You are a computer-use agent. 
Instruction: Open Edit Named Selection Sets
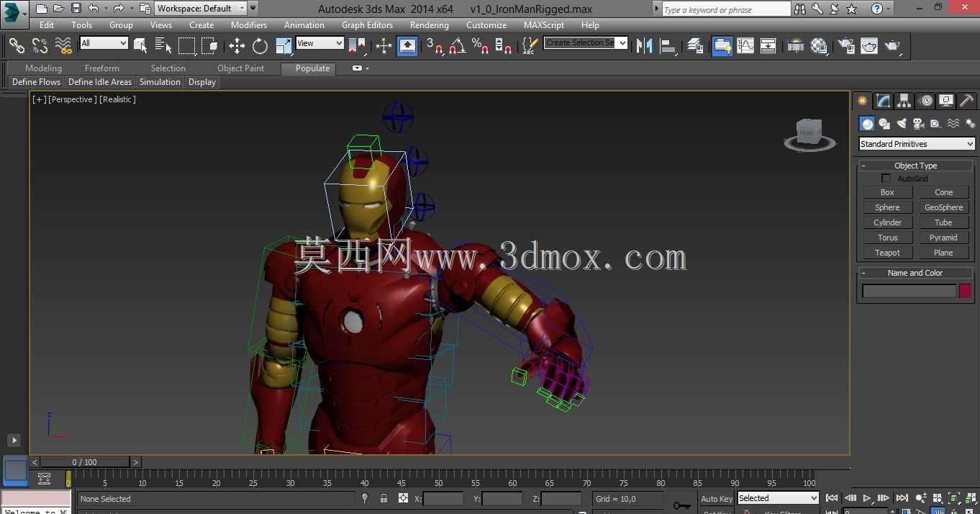[x=530, y=46]
